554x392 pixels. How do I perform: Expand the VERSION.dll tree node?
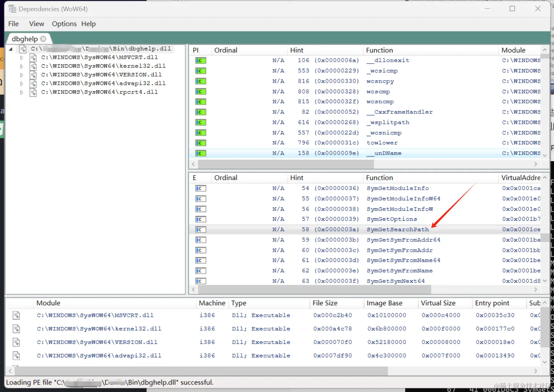pyautogui.click(x=22, y=75)
